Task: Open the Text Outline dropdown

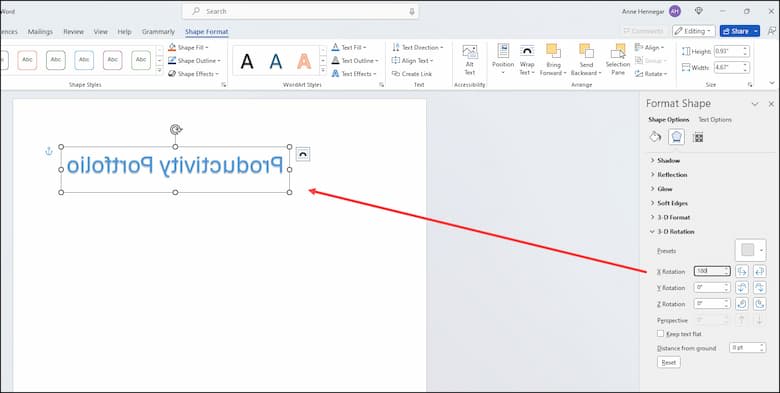Action: [355, 61]
